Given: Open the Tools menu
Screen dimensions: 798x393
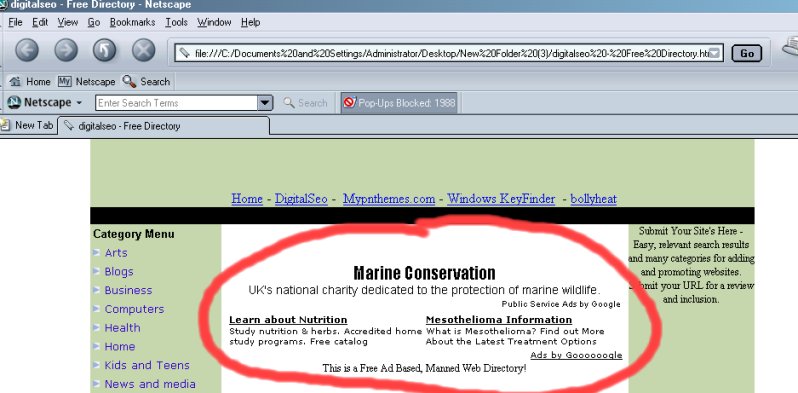Looking at the screenshot, I should pos(176,22).
